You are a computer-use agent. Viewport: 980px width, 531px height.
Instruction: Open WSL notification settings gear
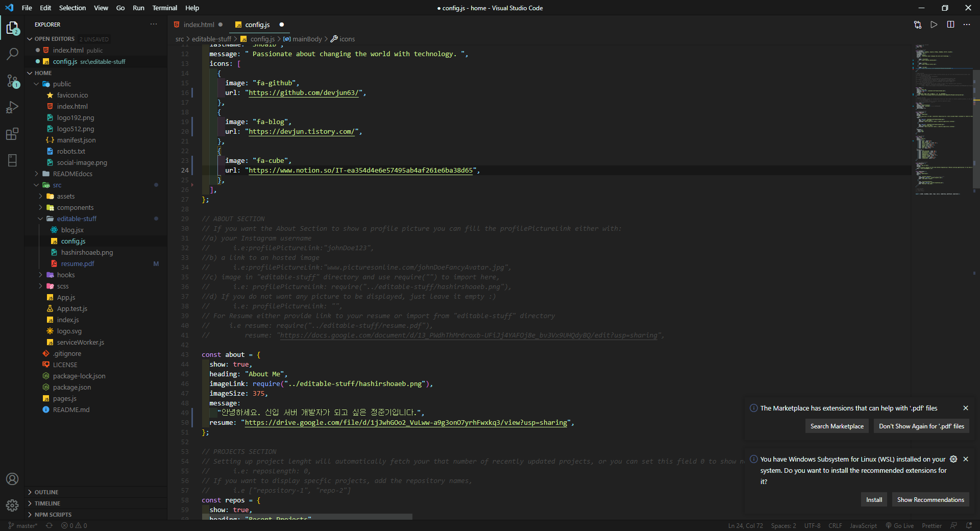(953, 459)
